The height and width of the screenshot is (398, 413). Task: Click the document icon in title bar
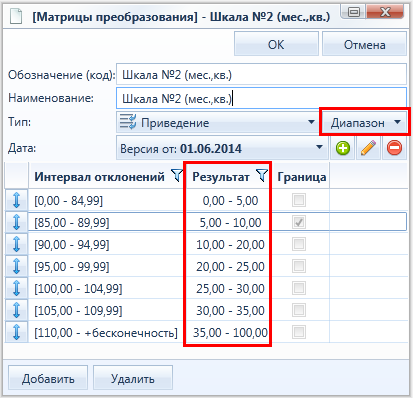pos(16,17)
